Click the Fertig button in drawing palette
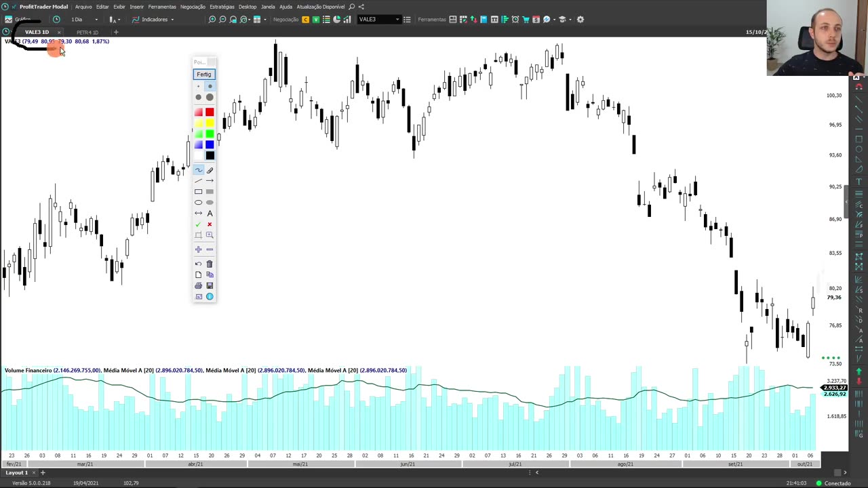Screen dimensions: 868x488 tap(203, 74)
